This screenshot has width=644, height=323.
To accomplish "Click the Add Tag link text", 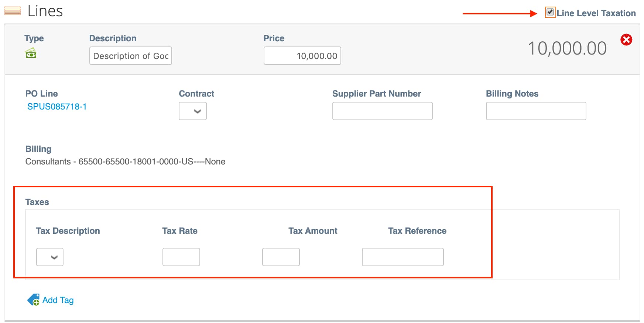I will (58, 300).
